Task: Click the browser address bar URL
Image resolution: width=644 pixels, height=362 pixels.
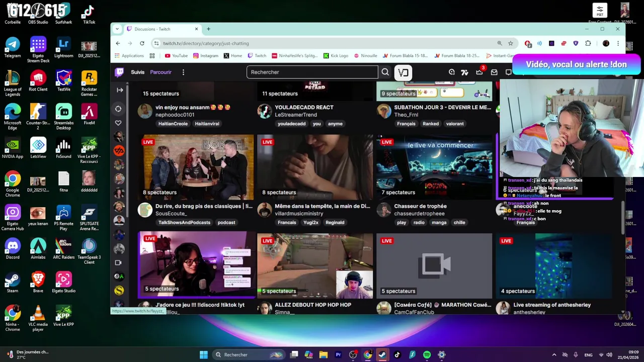Action: 206,43
